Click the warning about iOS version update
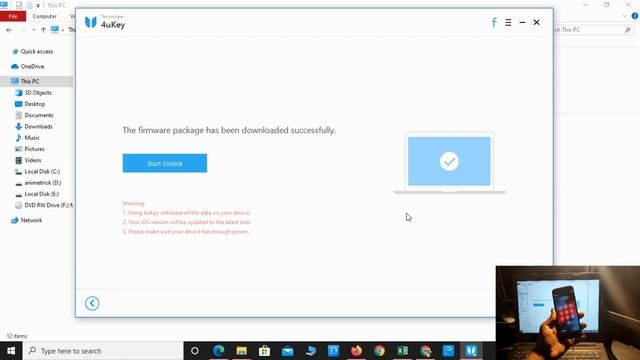Screen dimensions: 640x360 (x=187, y=222)
